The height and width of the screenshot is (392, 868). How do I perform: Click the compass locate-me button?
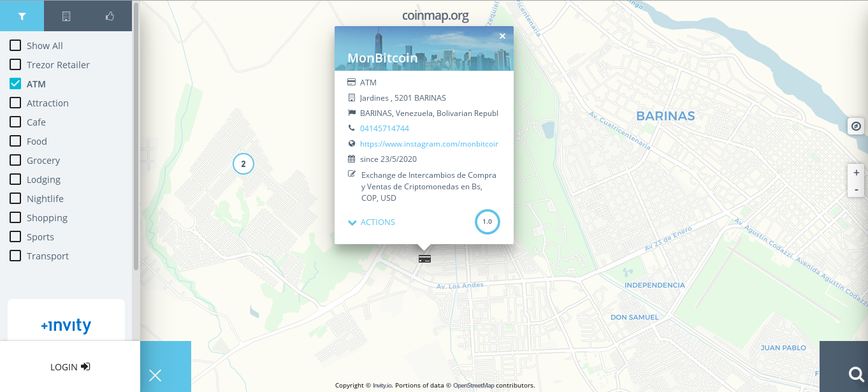pyautogui.click(x=856, y=126)
